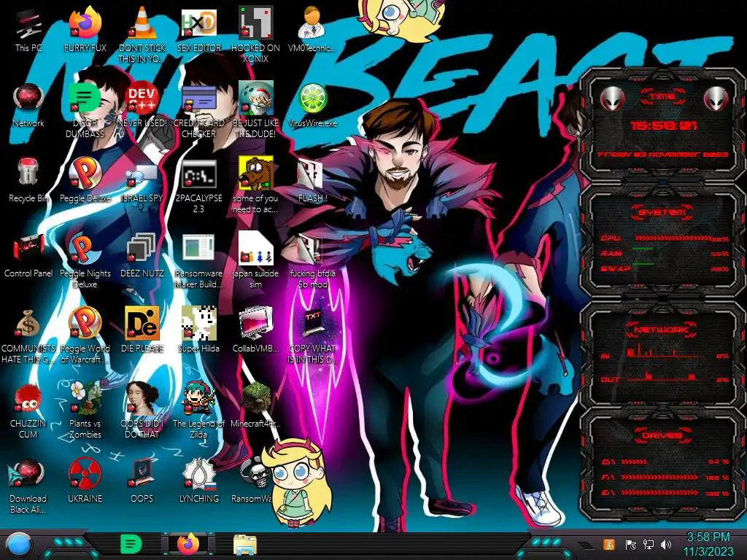747x560 pixels.
Task: Open COPY WHAT IS IN THIS D... text file
Action: tap(312, 335)
